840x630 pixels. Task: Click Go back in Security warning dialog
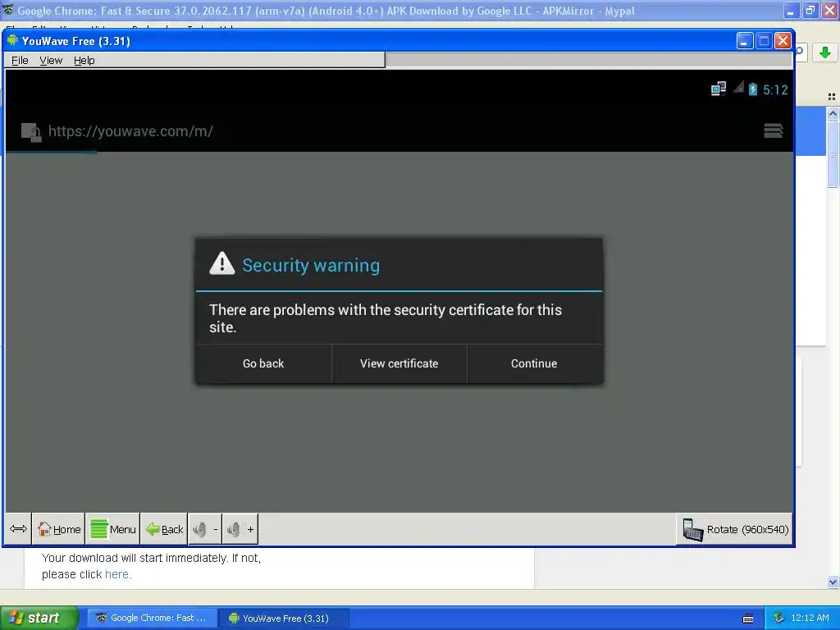pyautogui.click(x=263, y=363)
